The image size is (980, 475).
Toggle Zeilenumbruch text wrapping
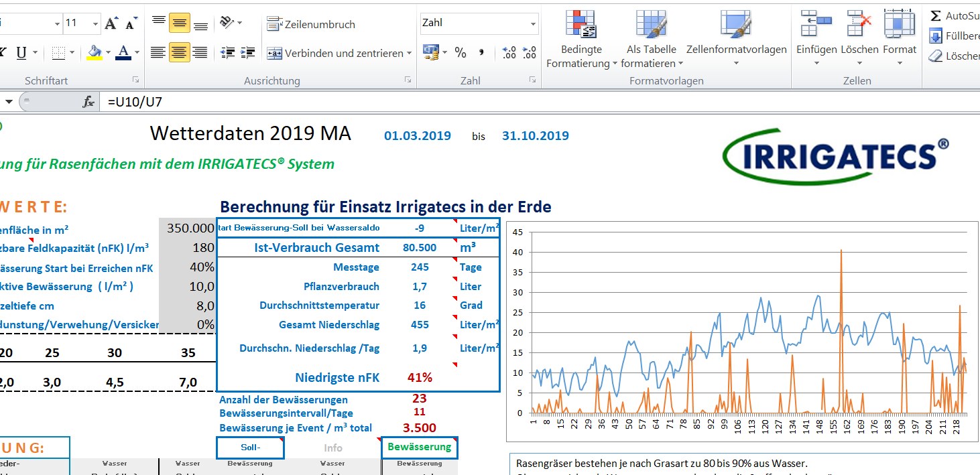point(311,24)
